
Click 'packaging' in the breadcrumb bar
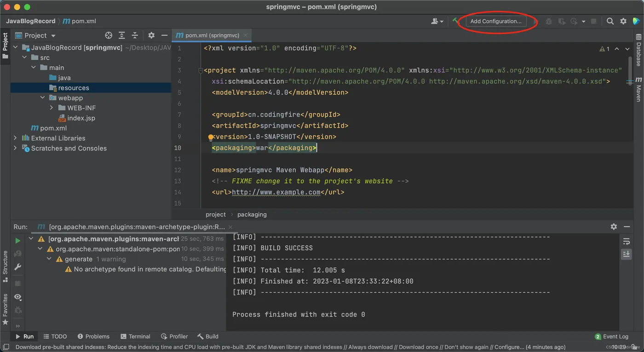click(252, 214)
